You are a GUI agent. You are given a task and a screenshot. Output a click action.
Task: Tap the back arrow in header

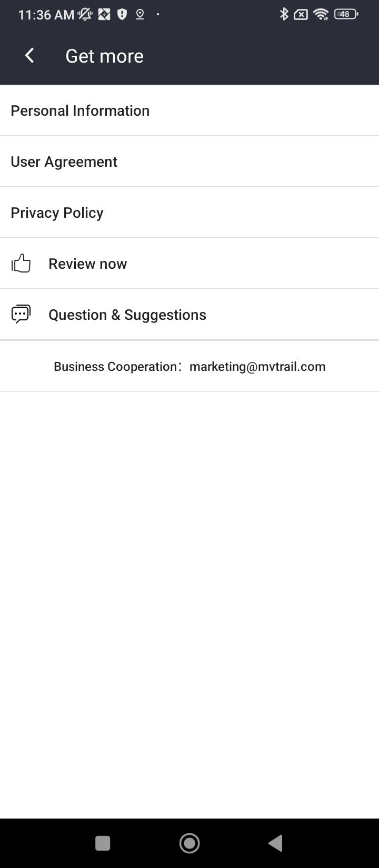29,55
